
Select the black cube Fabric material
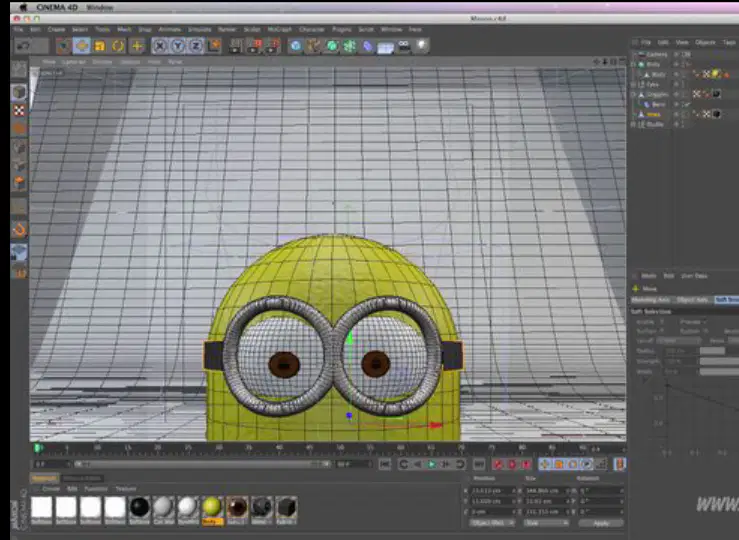click(286, 510)
